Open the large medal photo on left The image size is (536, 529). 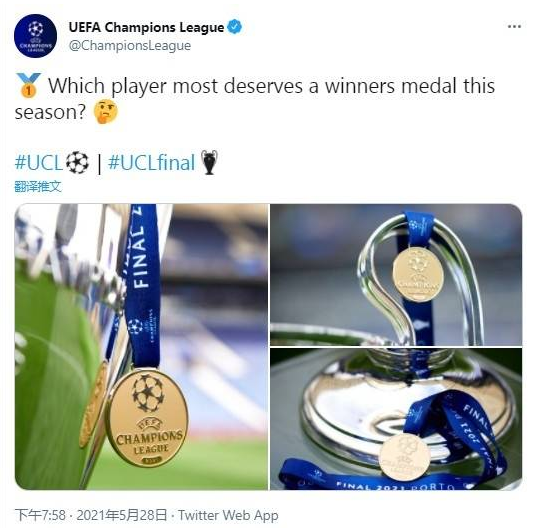coord(142,347)
